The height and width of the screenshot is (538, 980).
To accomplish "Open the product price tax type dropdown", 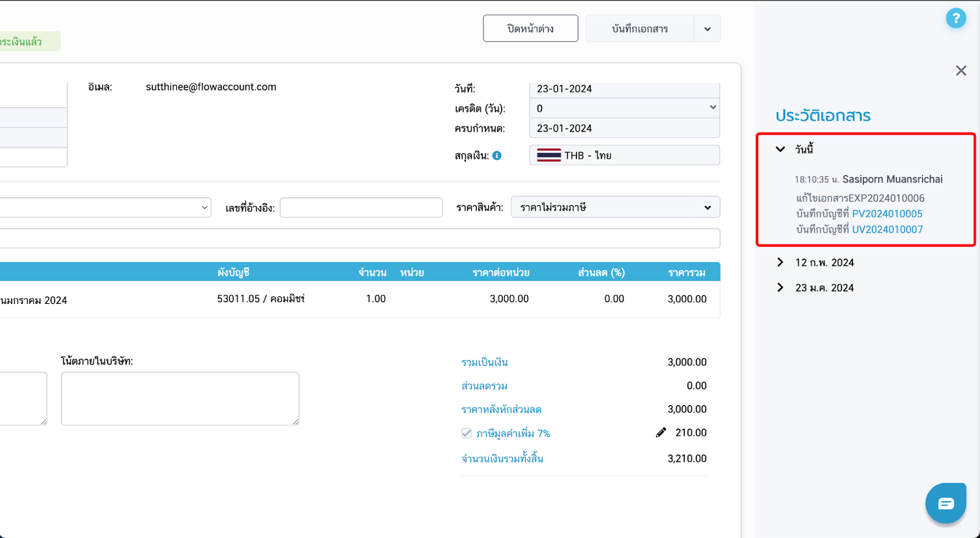I will point(615,208).
